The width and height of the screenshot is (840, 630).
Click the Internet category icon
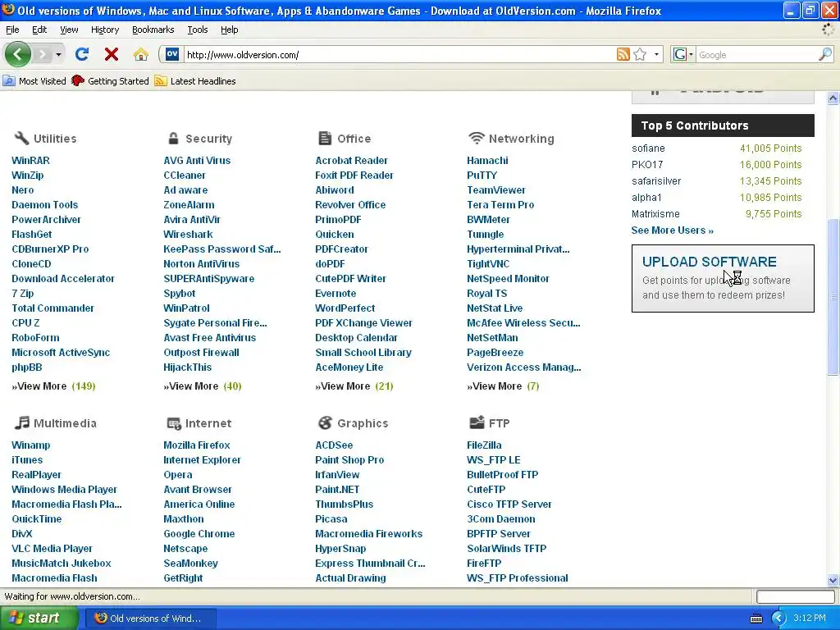pyautogui.click(x=174, y=423)
